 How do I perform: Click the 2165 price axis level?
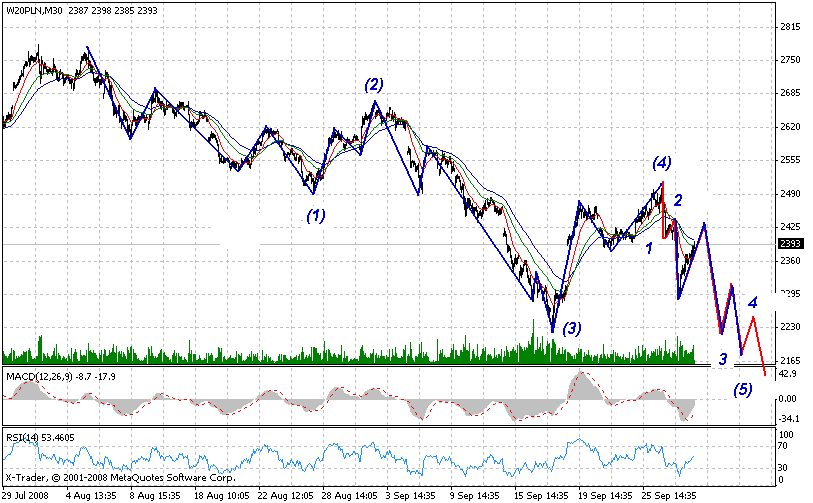[x=791, y=360]
